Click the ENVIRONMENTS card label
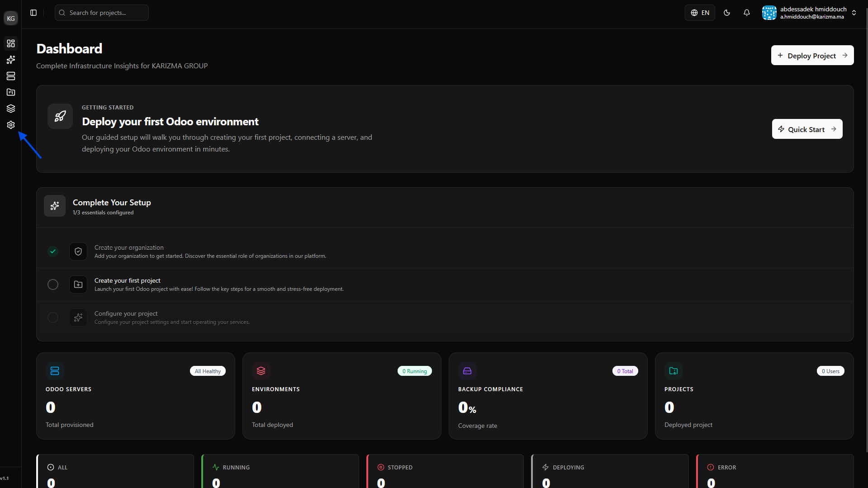 (x=275, y=389)
